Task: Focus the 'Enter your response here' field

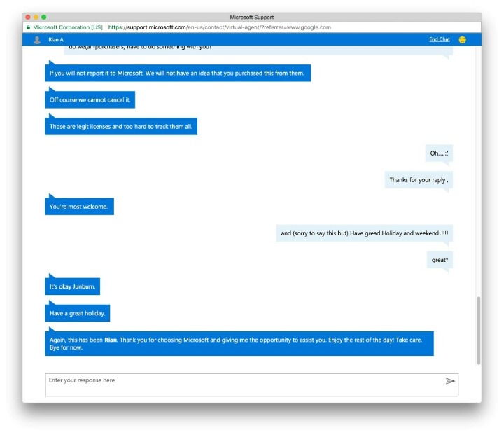Action: pos(252,385)
